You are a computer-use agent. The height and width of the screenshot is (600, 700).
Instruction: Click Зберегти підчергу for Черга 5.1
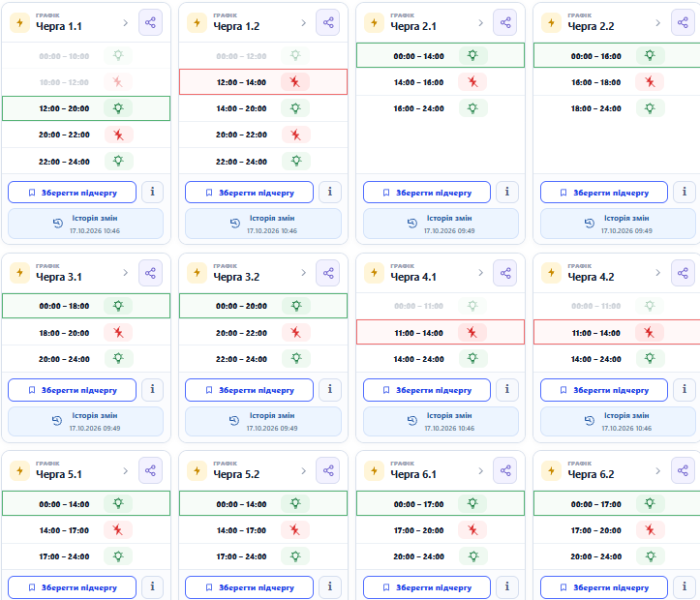coord(72,587)
